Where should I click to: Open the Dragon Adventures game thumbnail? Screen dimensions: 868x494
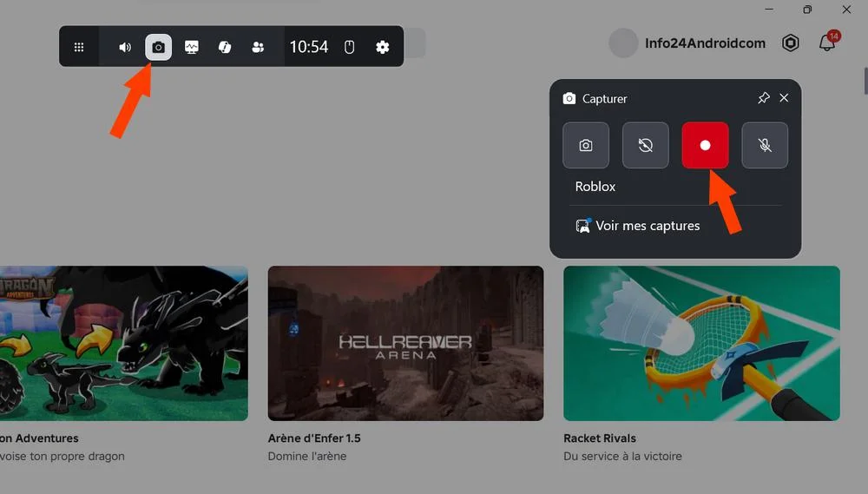pos(124,343)
